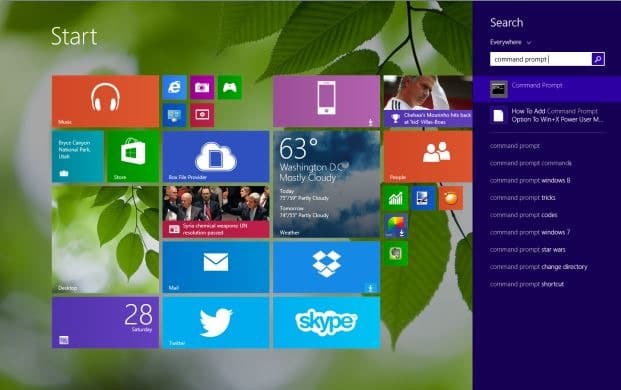Open the Mail tile
The width and height of the screenshot is (621, 390).
coord(216,267)
